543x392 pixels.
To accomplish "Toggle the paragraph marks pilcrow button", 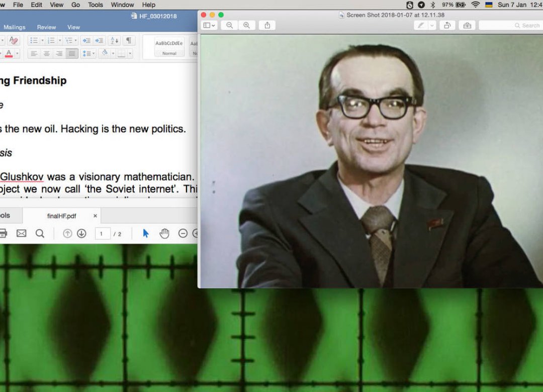I will pos(129,41).
